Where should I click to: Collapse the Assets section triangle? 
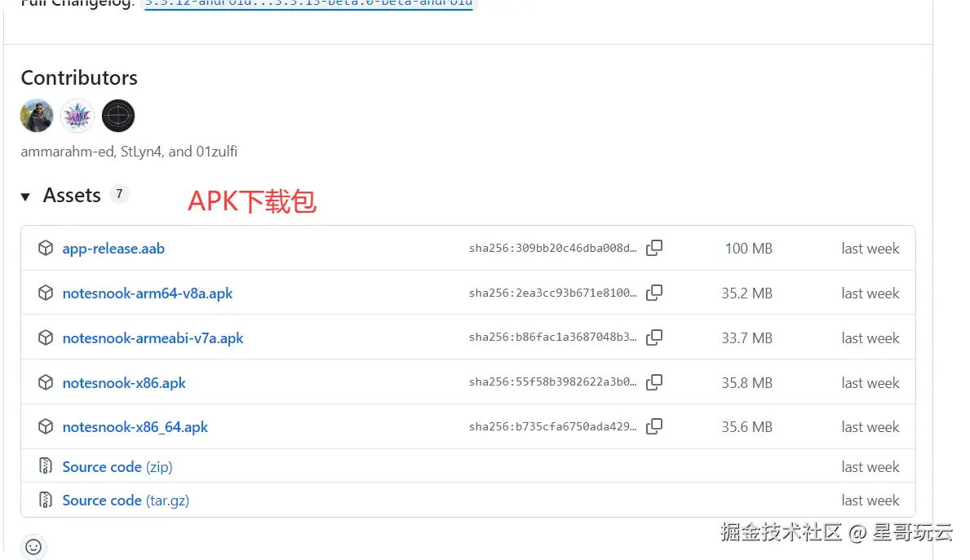point(25,197)
